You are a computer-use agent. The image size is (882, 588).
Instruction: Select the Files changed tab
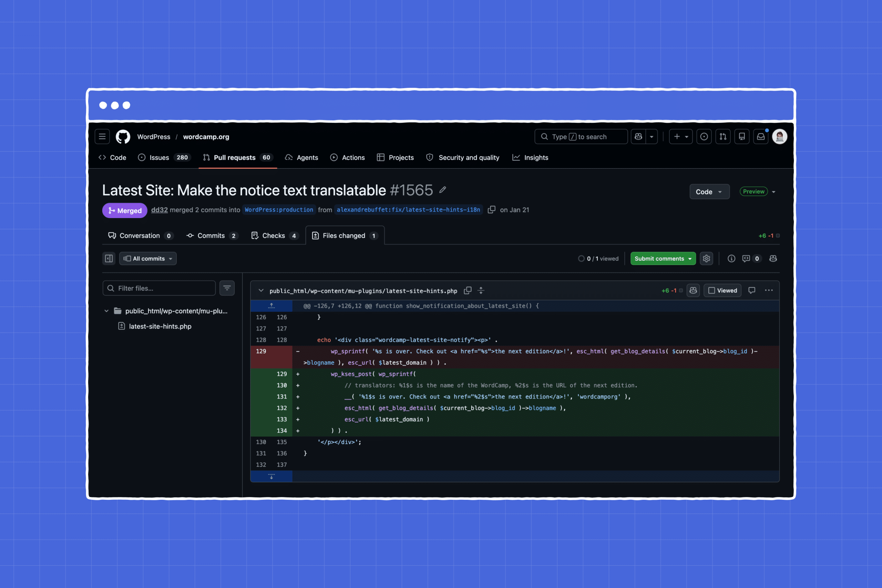point(345,236)
